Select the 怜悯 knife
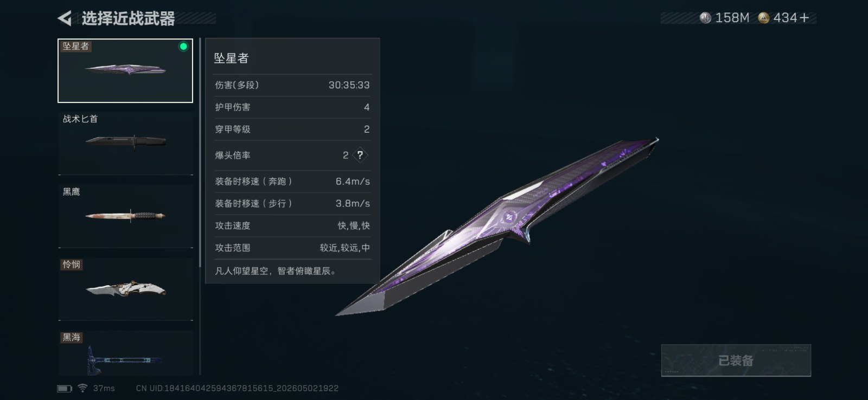This screenshot has height=400, width=868. pos(125,288)
